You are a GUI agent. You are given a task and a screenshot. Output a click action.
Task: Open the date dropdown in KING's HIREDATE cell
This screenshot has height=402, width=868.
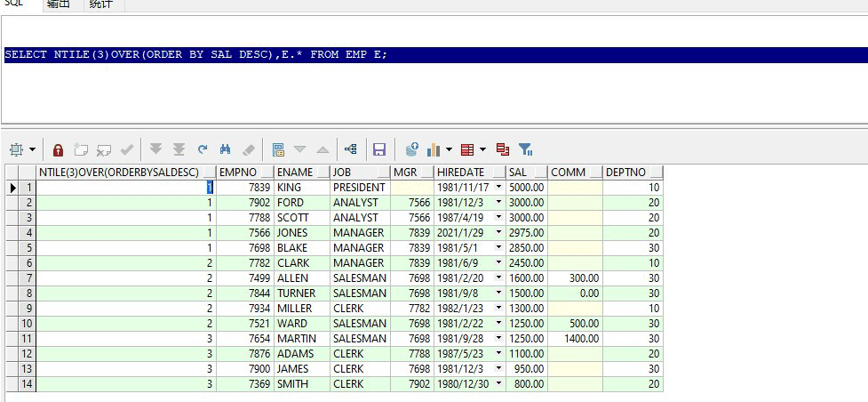click(498, 188)
